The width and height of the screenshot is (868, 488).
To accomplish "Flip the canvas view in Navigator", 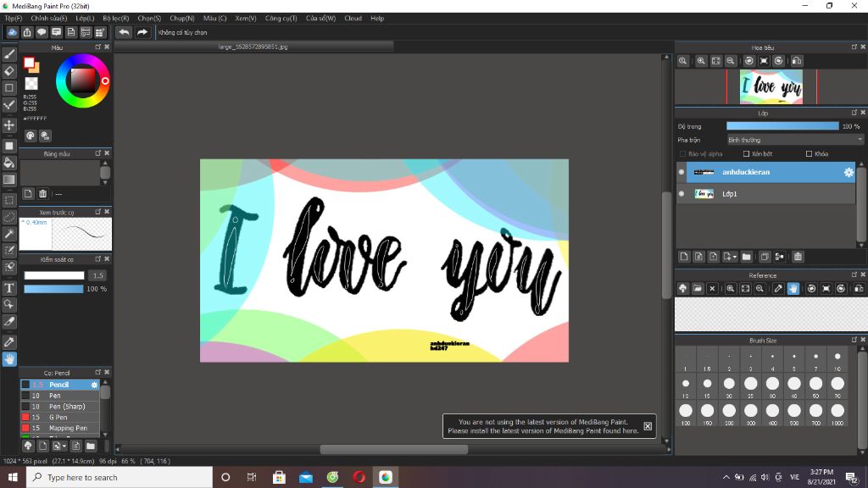I will click(797, 61).
